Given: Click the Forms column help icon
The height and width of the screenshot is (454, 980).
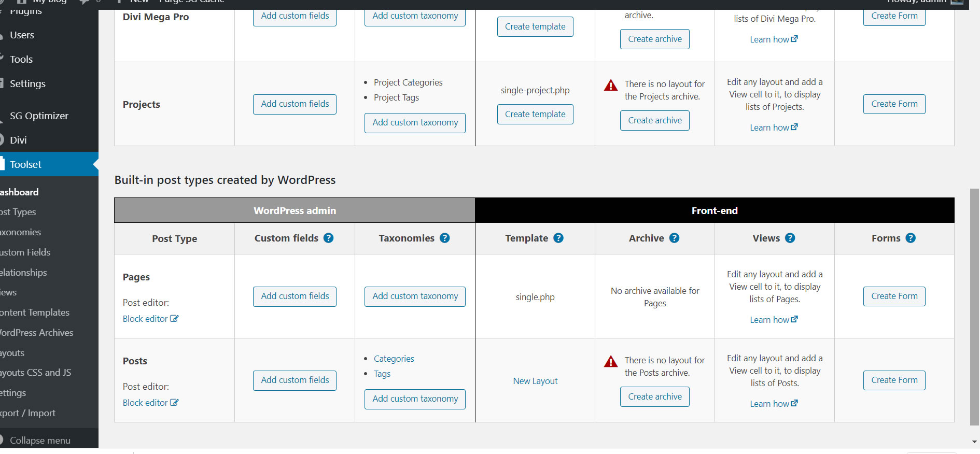Looking at the screenshot, I should point(911,238).
